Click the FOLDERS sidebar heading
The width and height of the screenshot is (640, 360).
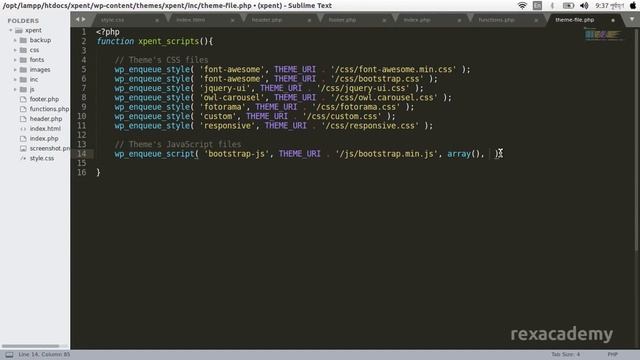[x=23, y=20]
